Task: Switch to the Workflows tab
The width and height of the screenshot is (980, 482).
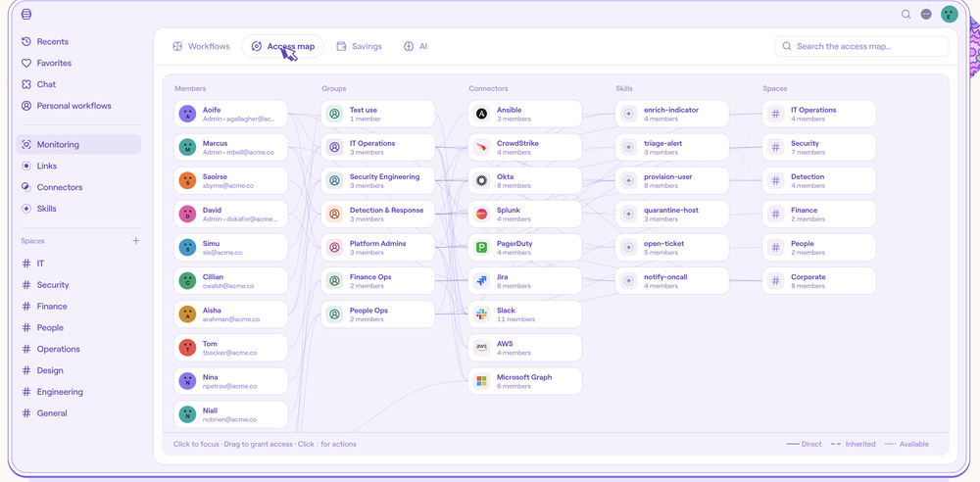Action: (x=201, y=46)
